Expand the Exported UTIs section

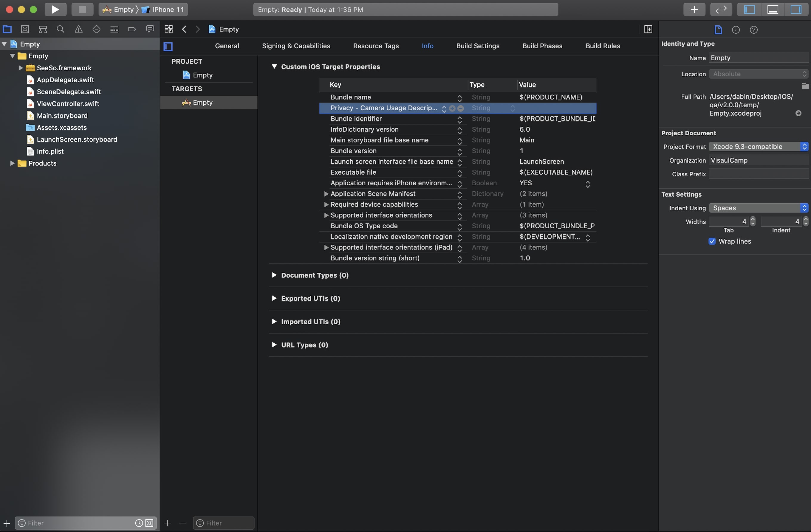coord(274,298)
